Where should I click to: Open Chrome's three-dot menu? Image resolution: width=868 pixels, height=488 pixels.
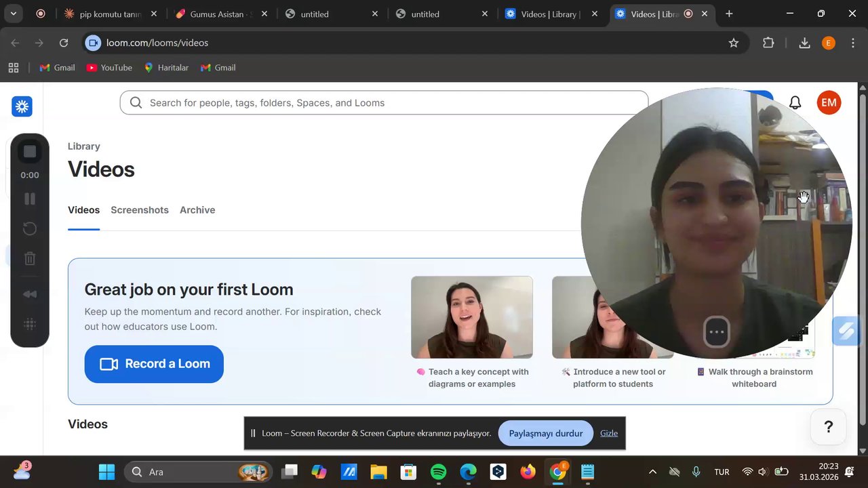[852, 43]
